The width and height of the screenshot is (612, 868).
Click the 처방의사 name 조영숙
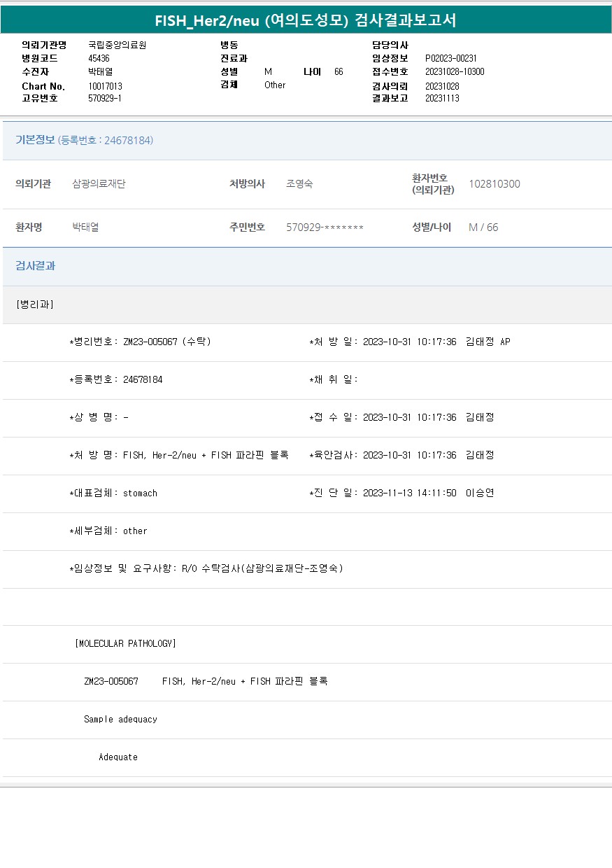click(299, 184)
